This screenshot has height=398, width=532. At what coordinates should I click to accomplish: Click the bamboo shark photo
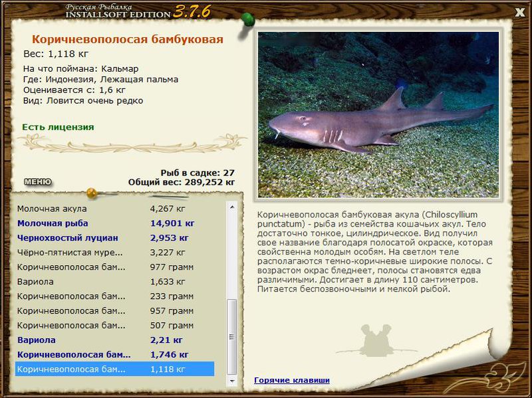click(378, 114)
